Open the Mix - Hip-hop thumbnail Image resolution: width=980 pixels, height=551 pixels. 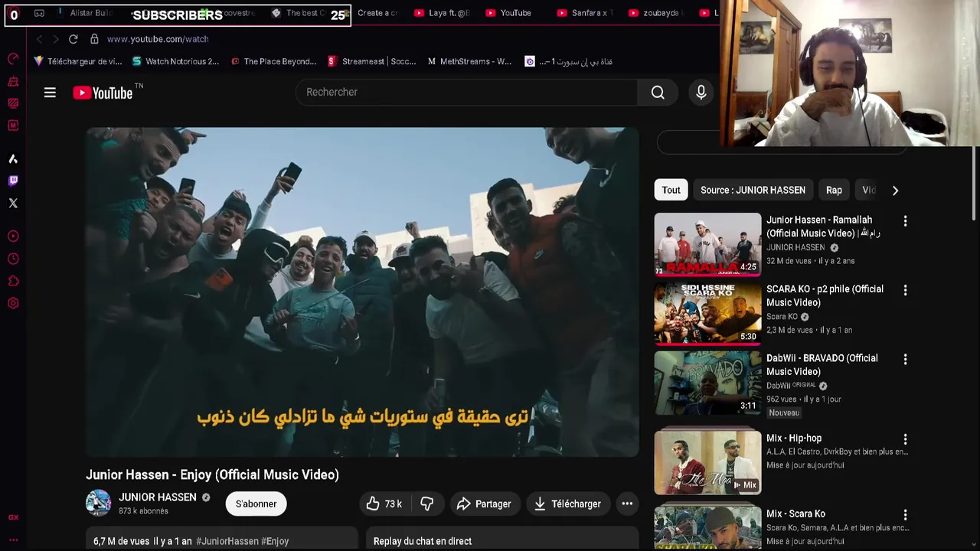pos(707,462)
